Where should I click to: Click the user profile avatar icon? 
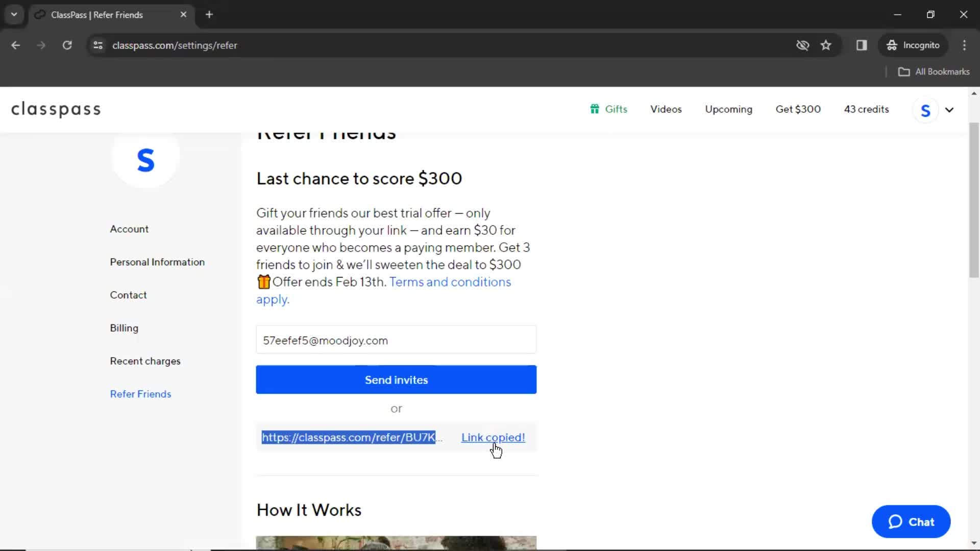[926, 109]
